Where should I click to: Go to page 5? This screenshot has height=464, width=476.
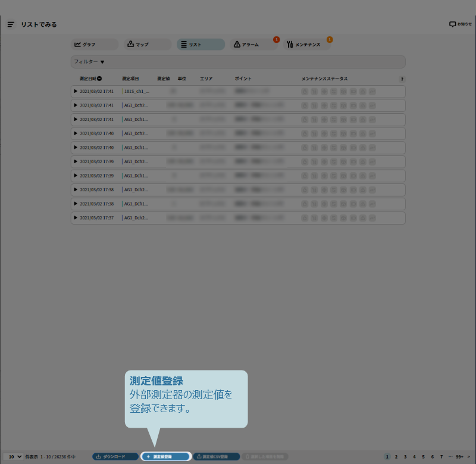click(x=424, y=457)
